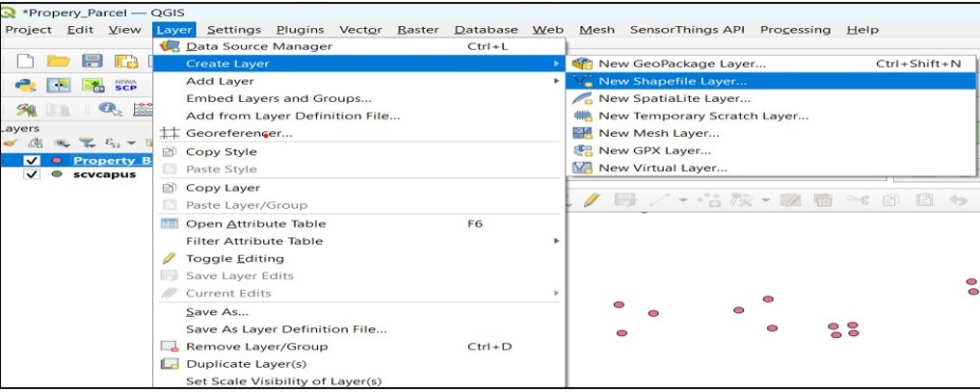The image size is (980, 392).
Task: Toggle visibility checkbox of scvcapus layer
Action: 32,174
